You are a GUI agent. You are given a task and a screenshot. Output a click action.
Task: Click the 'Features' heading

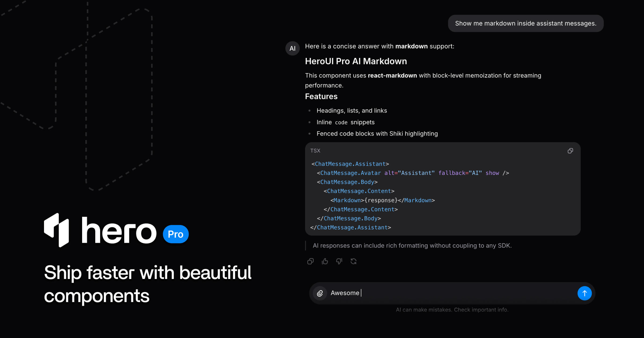pos(321,96)
